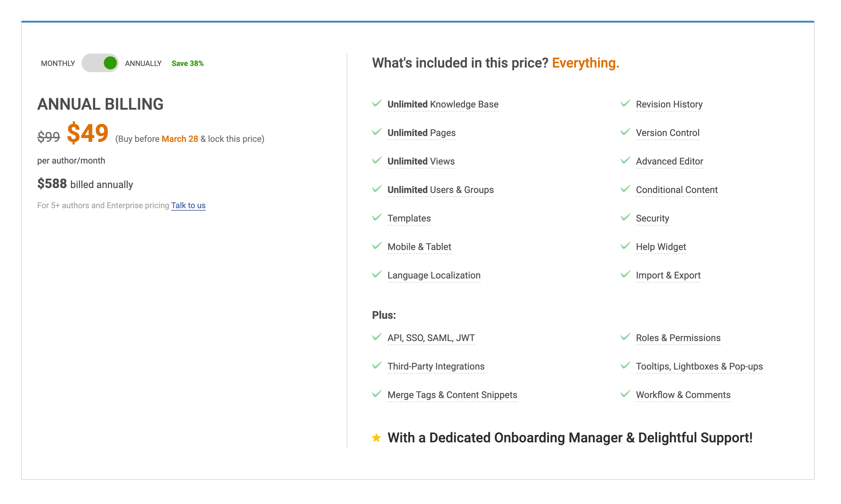This screenshot has height=504, width=841.
Task: Click checkmark beside Unlimited Users & Groups
Action: pyautogui.click(x=377, y=189)
